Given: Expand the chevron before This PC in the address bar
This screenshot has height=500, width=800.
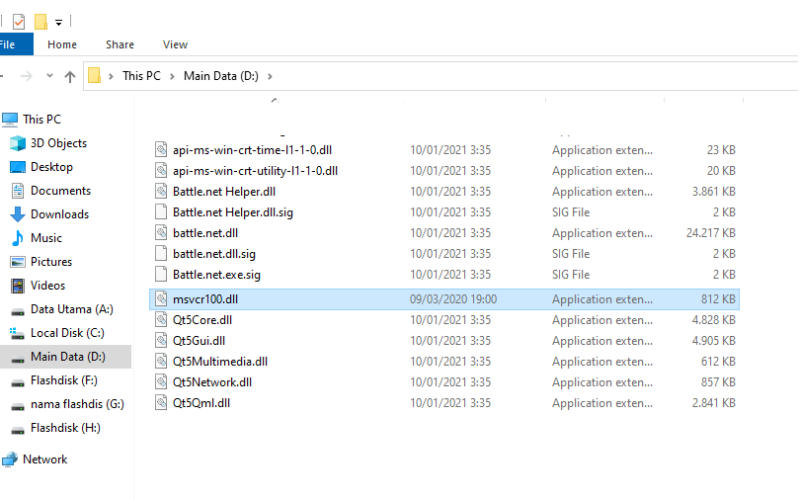Looking at the screenshot, I should (x=111, y=77).
